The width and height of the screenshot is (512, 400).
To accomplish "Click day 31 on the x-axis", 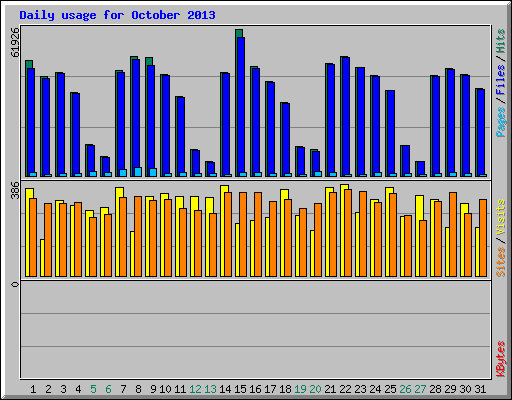I will click(x=480, y=389).
